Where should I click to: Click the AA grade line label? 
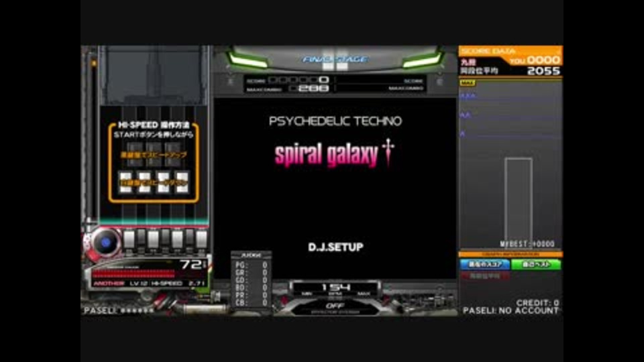pos(466,116)
